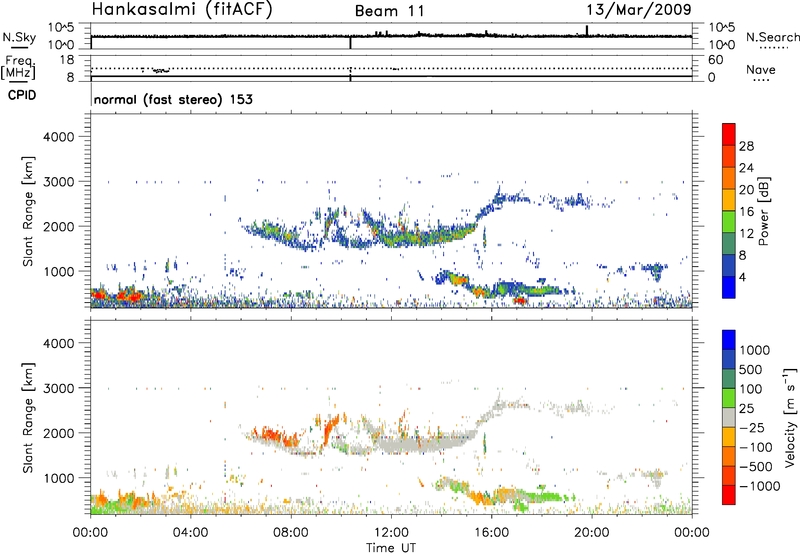This screenshot has height=554, width=800.
Task: Pick the Power colorbar segment between 8 and 12
Action: [729, 243]
